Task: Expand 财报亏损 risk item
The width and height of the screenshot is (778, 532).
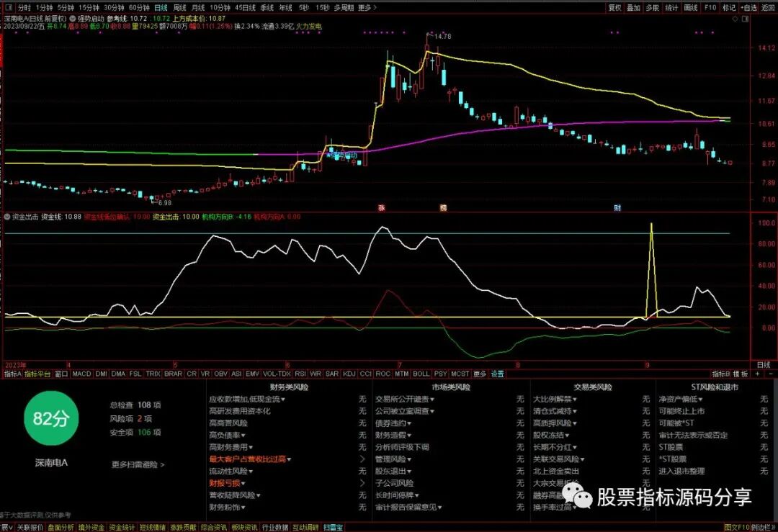Action: [x=227, y=483]
